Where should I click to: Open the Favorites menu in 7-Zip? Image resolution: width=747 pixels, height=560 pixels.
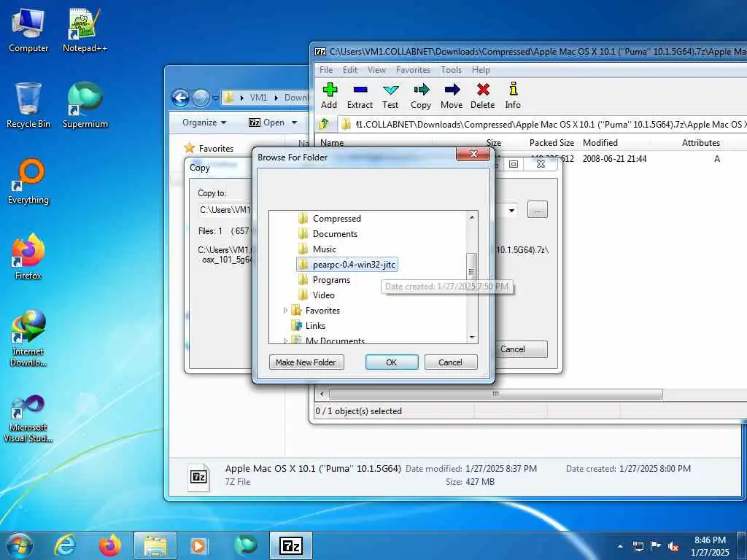pyautogui.click(x=413, y=70)
